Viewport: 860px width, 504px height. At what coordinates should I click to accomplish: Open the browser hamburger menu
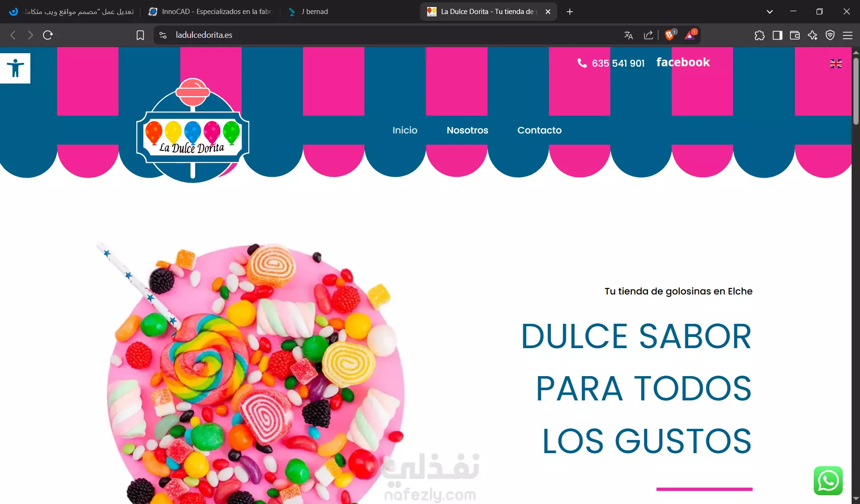pos(848,35)
